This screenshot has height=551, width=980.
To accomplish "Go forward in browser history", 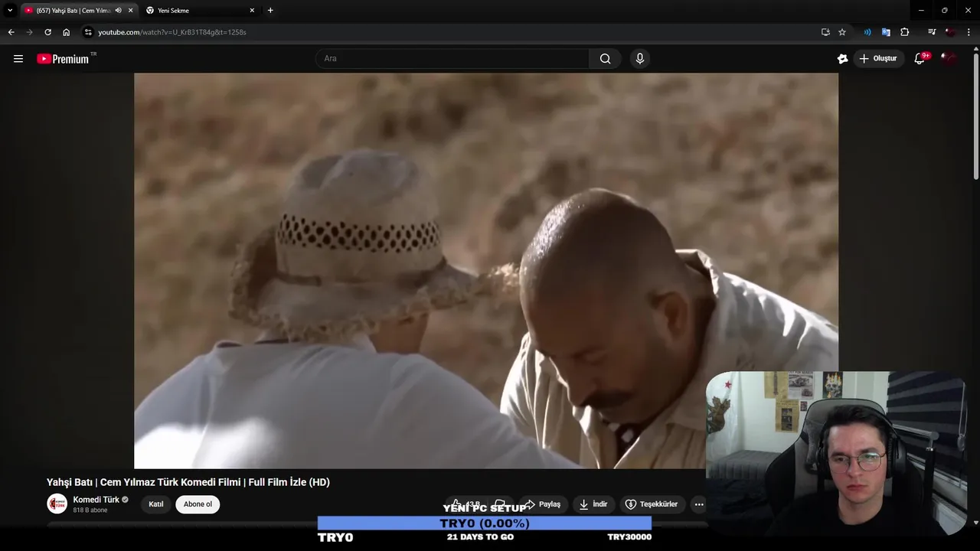I will (29, 32).
